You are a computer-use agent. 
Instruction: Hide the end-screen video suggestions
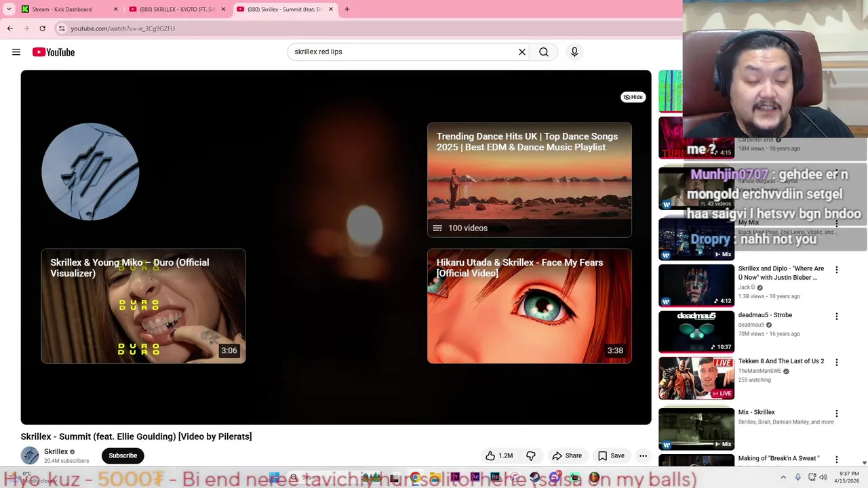pos(633,97)
